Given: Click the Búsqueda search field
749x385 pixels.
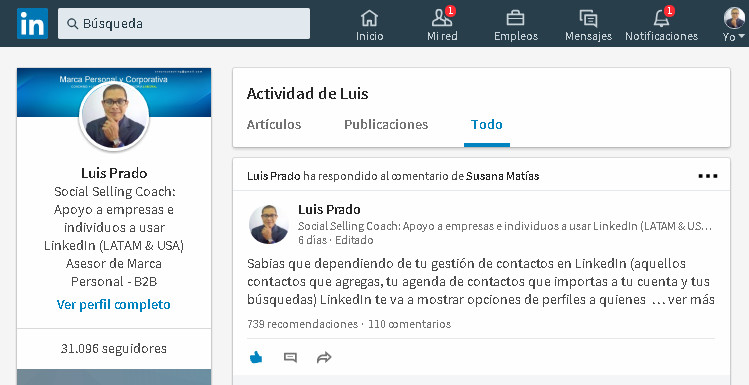Looking at the screenshot, I should click(184, 23).
